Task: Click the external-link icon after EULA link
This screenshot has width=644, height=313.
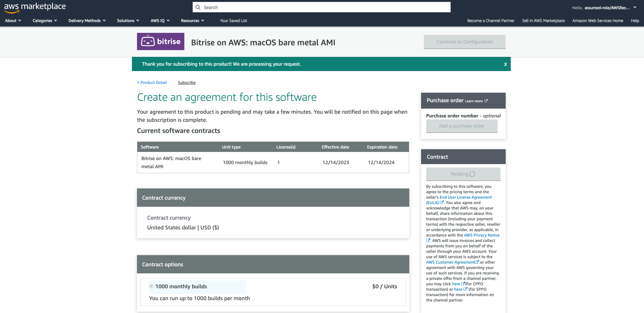Action: (x=442, y=202)
